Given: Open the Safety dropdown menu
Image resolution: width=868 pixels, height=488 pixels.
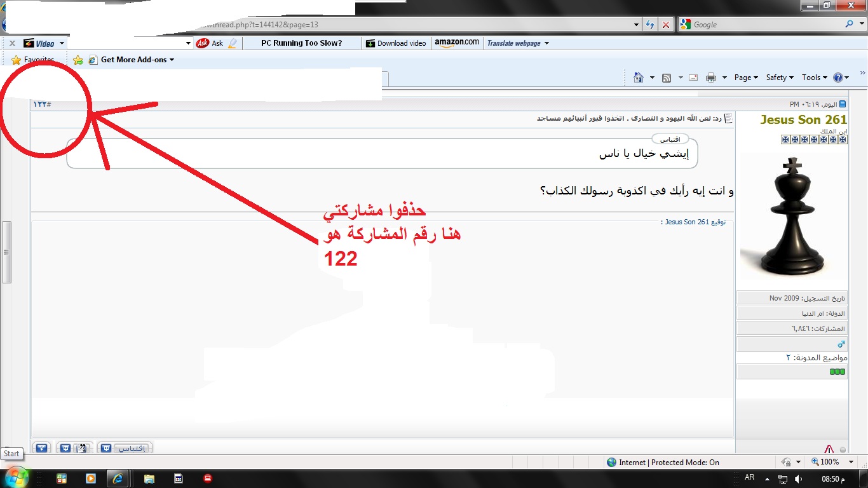Looking at the screenshot, I should [x=780, y=78].
